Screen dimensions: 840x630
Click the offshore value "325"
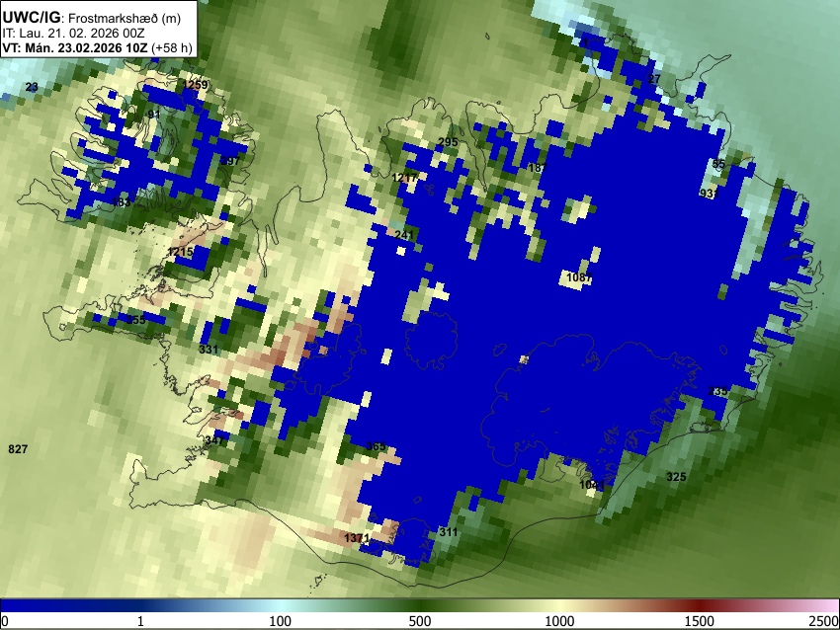[x=676, y=476]
